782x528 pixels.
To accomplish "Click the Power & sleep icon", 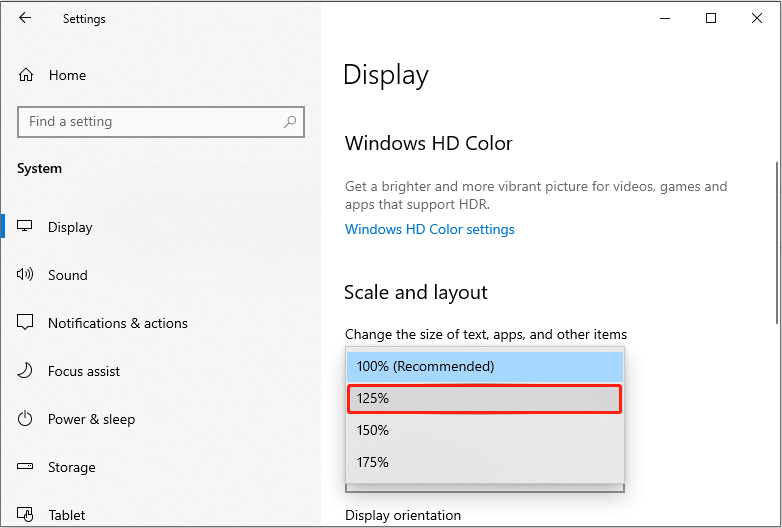I will point(25,418).
